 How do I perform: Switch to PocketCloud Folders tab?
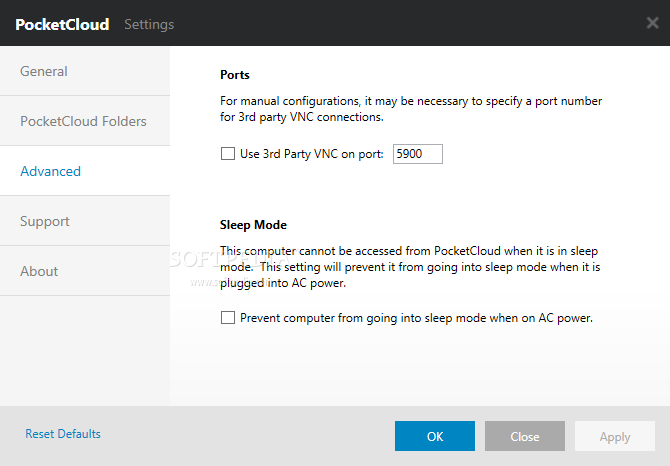pyautogui.click(x=85, y=121)
